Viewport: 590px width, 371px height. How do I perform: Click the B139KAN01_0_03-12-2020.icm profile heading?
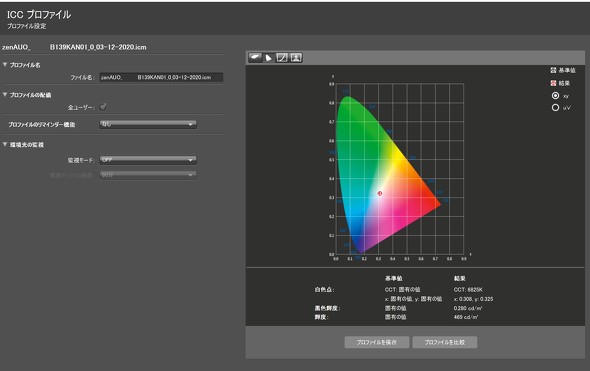(98, 47)
